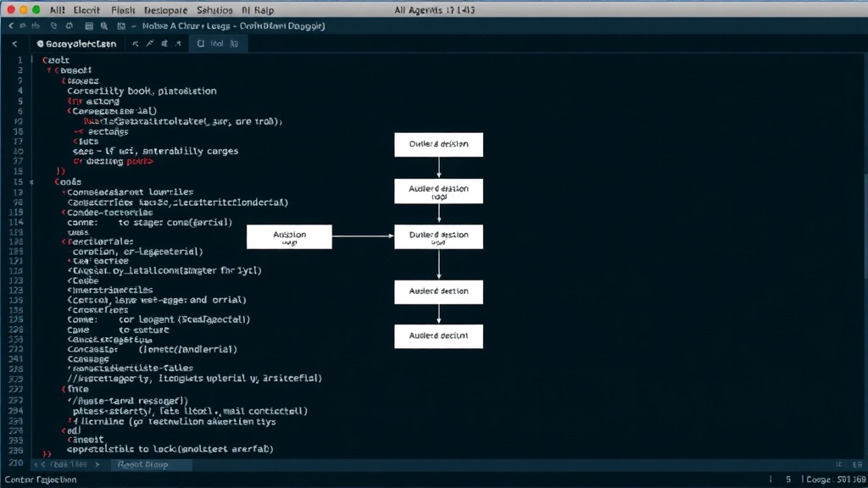The image size is (868, 488).
Task: Click the refresh-style circular icon in the toolbar
Action: click(x=70, y=26)
